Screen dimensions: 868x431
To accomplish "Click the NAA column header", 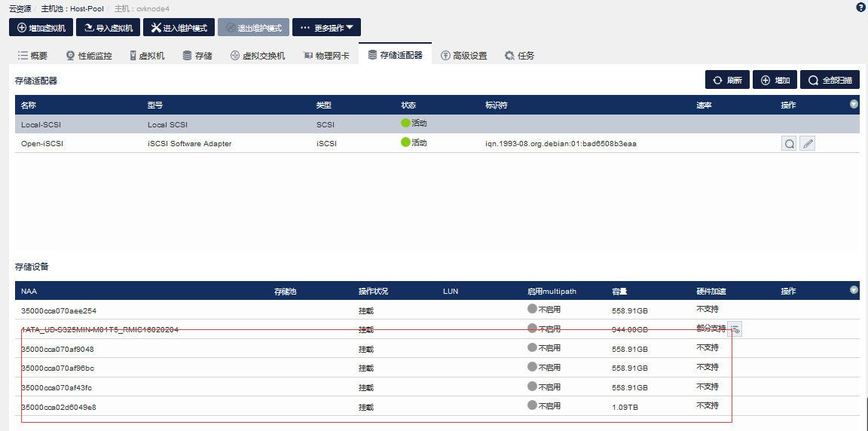I will [x=29, y=291].
